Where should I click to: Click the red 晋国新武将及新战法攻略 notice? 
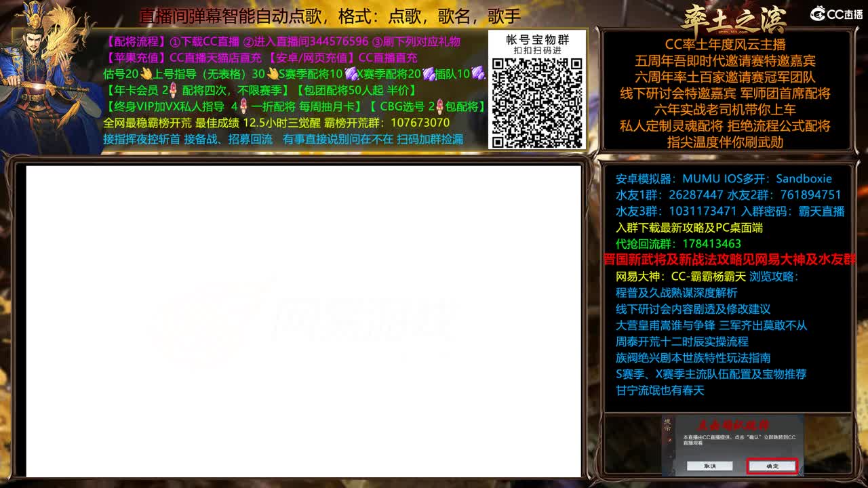coord(730,260)
